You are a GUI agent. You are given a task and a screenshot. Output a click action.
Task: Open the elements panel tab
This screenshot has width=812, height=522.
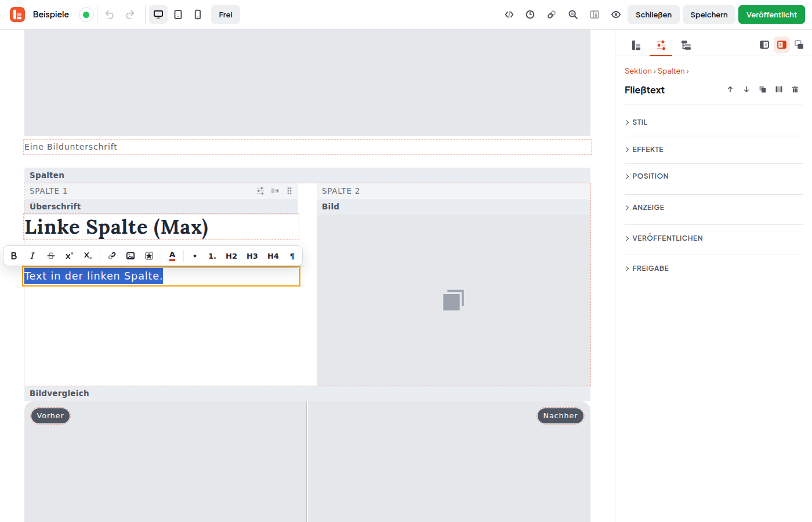(x=636, y=45)
